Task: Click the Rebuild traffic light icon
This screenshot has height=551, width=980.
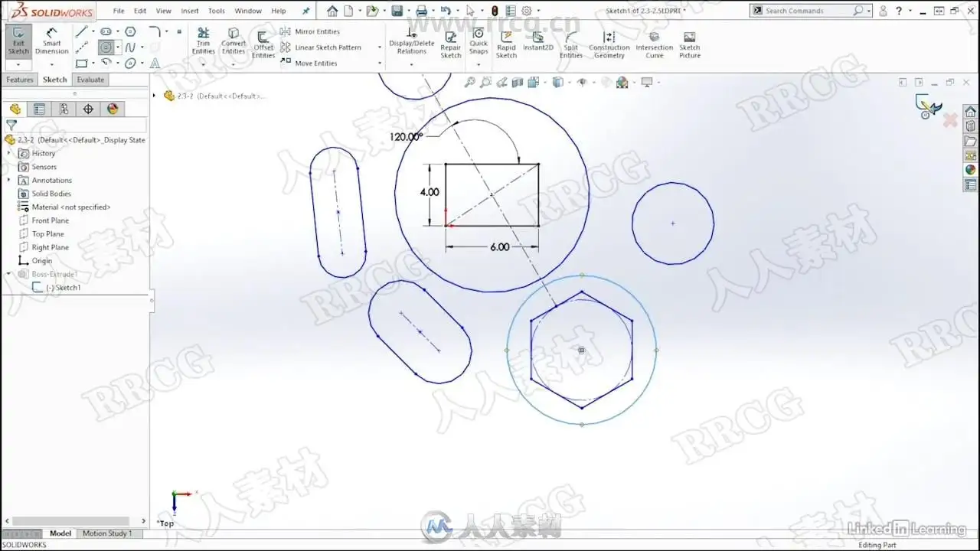Action: pyautogui.click(x=495, y=11)
